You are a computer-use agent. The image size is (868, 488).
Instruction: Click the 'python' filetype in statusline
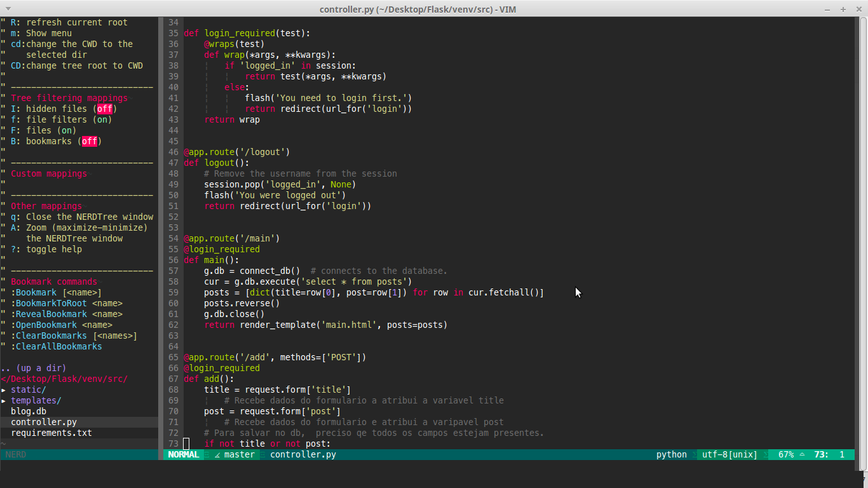[672, 454]
